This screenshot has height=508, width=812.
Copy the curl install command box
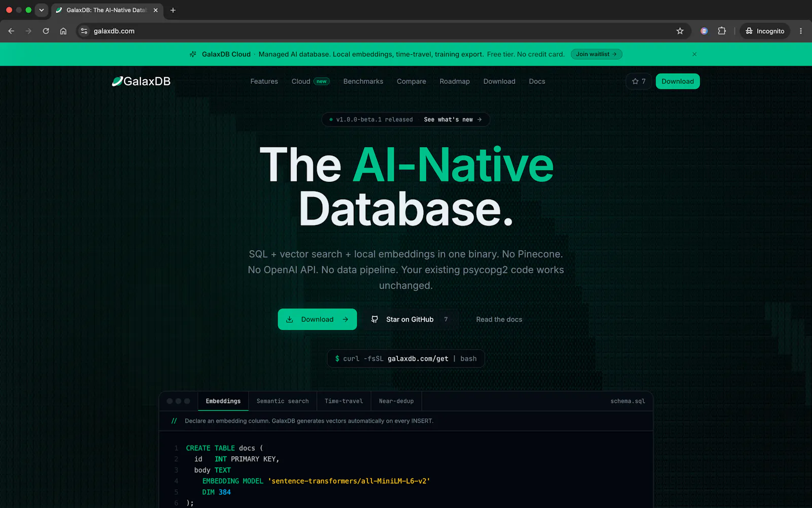405,359
